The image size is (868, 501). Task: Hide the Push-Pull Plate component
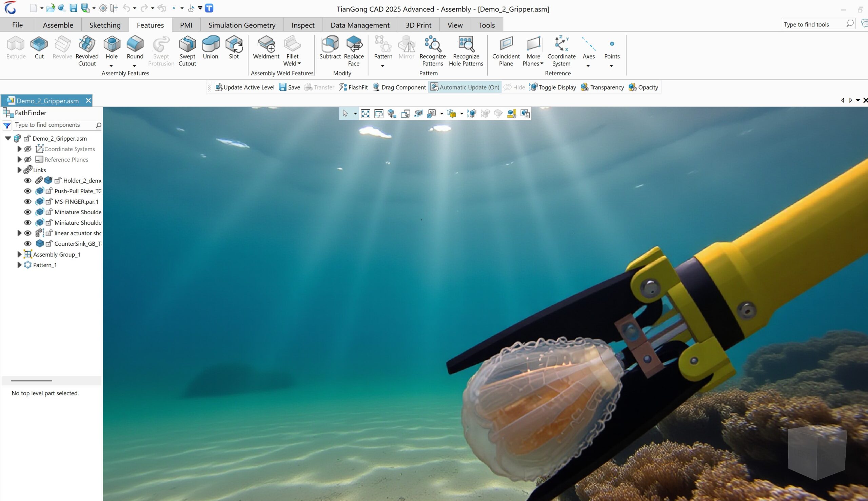point(27,191)
